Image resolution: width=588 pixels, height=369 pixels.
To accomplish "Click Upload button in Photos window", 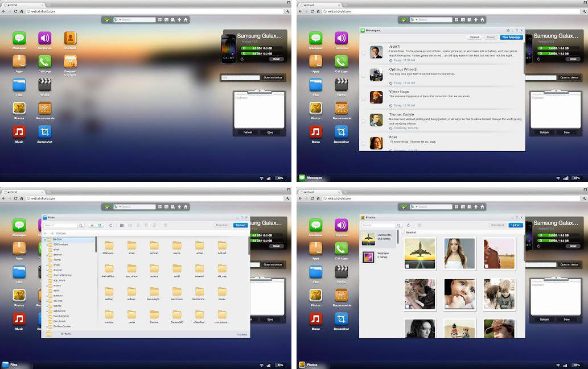I will [x=516, y=225].
